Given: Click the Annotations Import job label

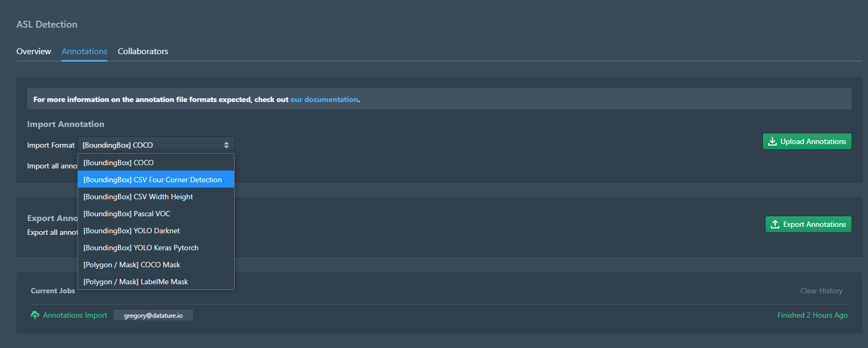Looking at the screenshot, I should coord(75,315).
